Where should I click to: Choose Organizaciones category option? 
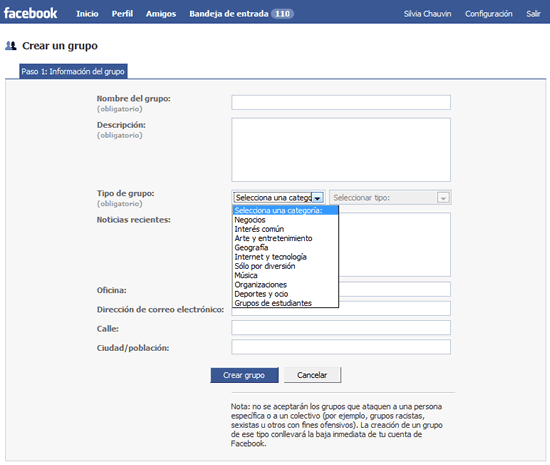click(285, 285)
